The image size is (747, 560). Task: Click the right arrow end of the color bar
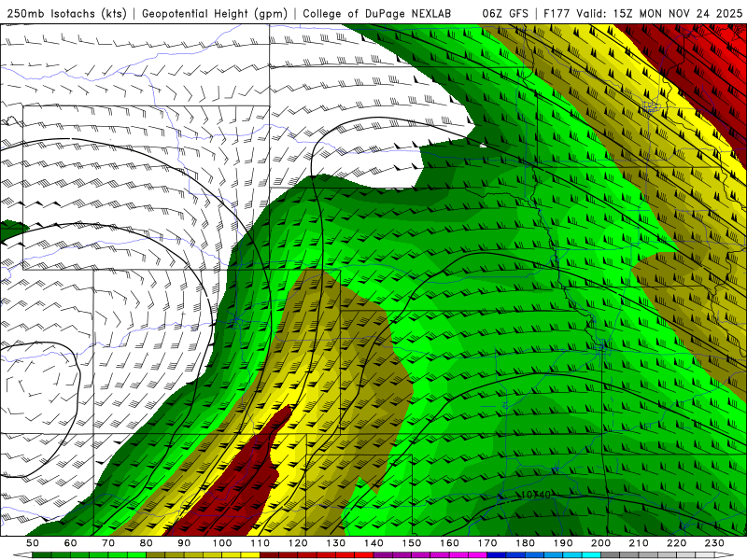click(725, 555)
